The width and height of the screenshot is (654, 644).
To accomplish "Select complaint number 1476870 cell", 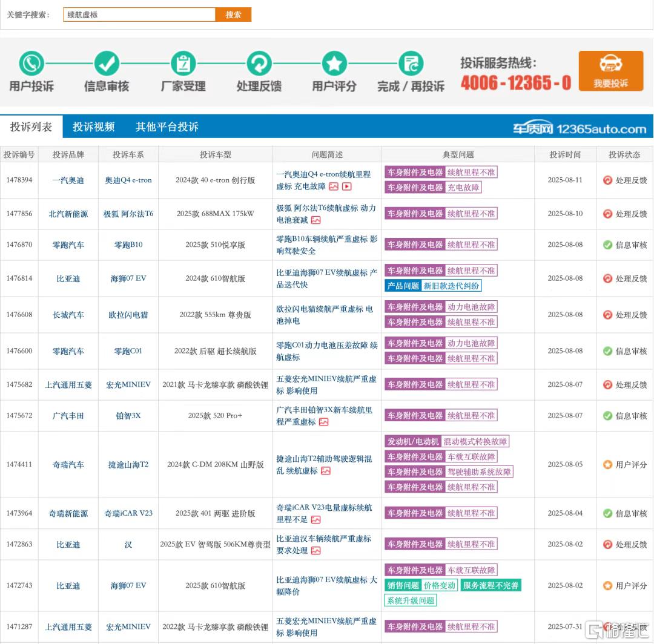I will [19, 245].
